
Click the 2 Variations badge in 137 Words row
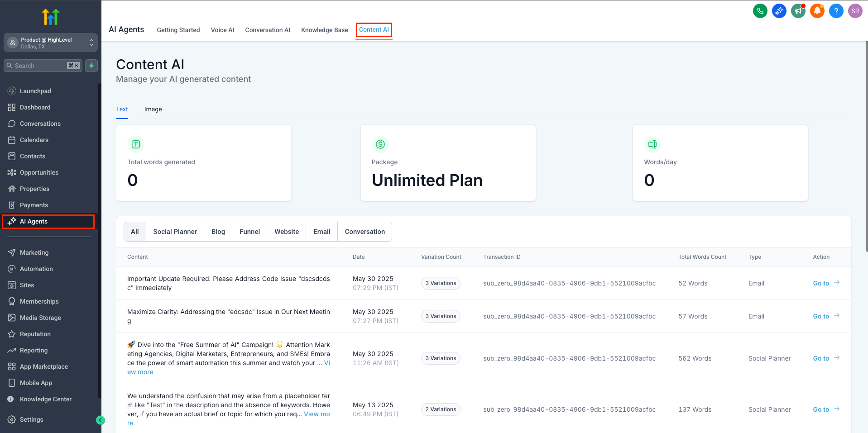pyautogui.click(x=441, y=409)
